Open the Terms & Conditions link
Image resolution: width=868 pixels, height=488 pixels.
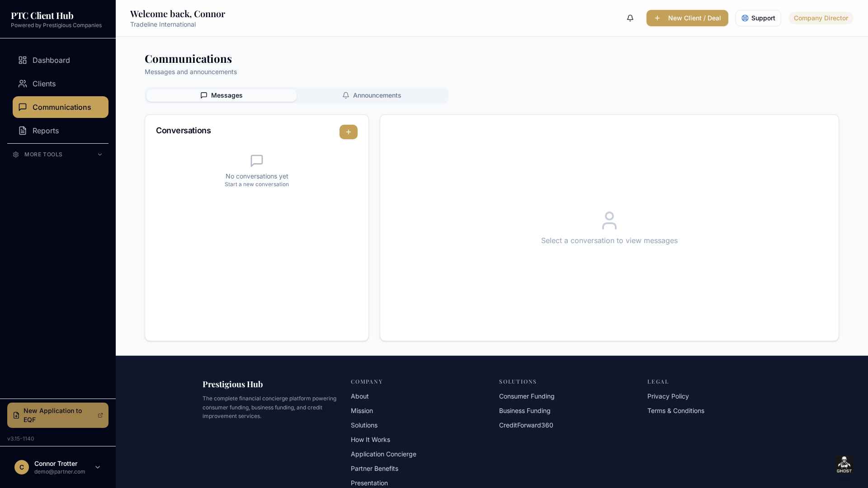tap(676, 411)
